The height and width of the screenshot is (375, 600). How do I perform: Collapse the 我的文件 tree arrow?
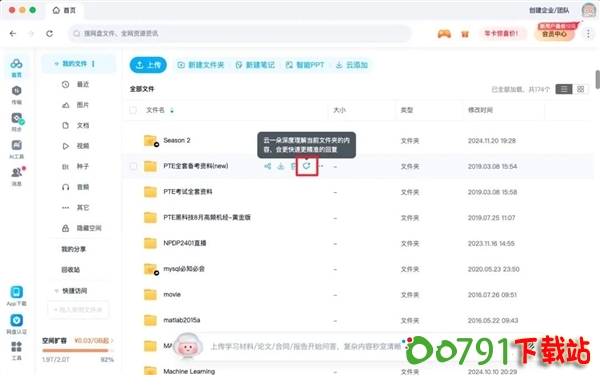57,64
